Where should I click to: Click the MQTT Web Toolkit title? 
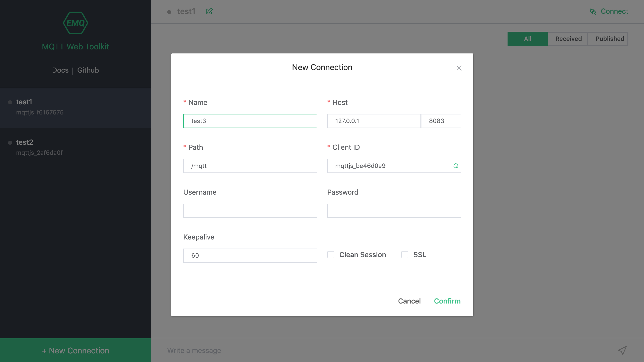click(x=76, y=47)
